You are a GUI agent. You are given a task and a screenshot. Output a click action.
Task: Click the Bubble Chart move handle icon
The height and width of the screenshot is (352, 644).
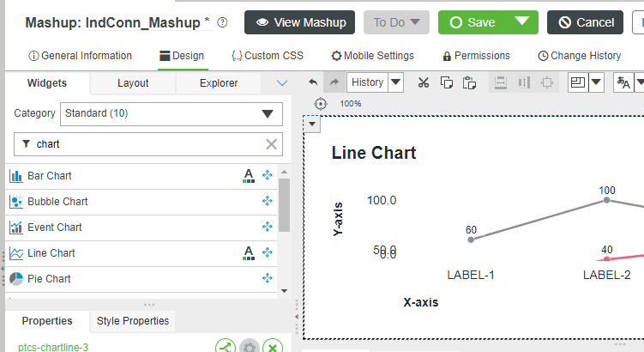(268, 201)
